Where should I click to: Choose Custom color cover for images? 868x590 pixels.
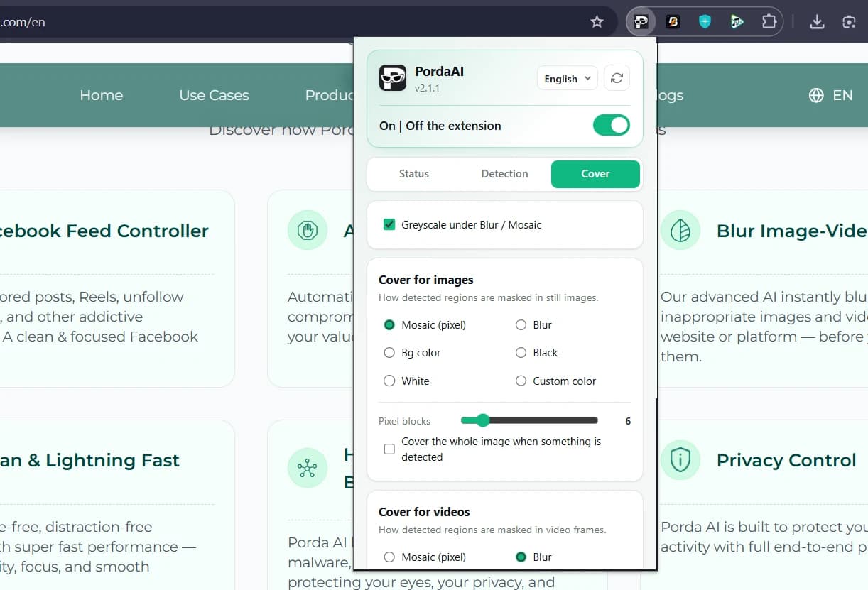tap(521, 381)
